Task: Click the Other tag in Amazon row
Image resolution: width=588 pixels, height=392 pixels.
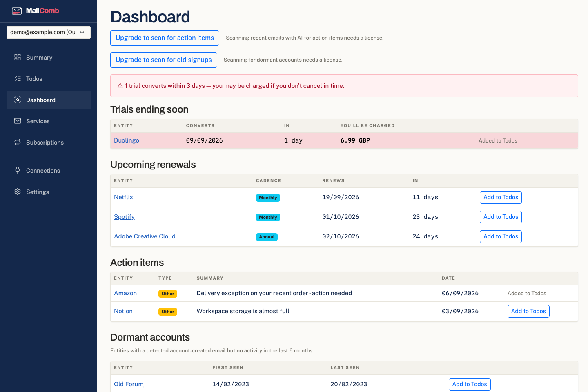Action: (x=168, y=294)
